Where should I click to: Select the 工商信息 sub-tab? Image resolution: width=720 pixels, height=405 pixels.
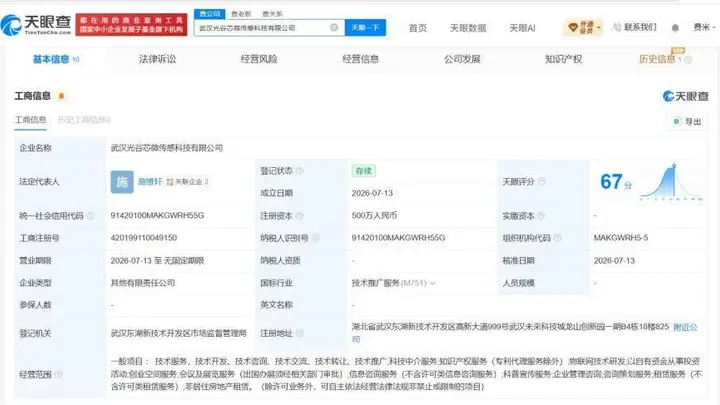click(30, 120)
